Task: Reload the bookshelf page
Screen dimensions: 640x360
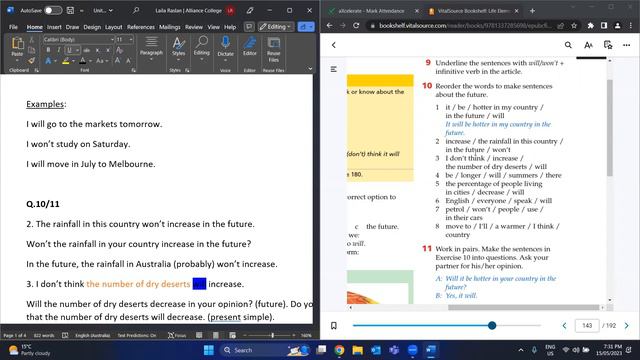Action: coord(356,25)
